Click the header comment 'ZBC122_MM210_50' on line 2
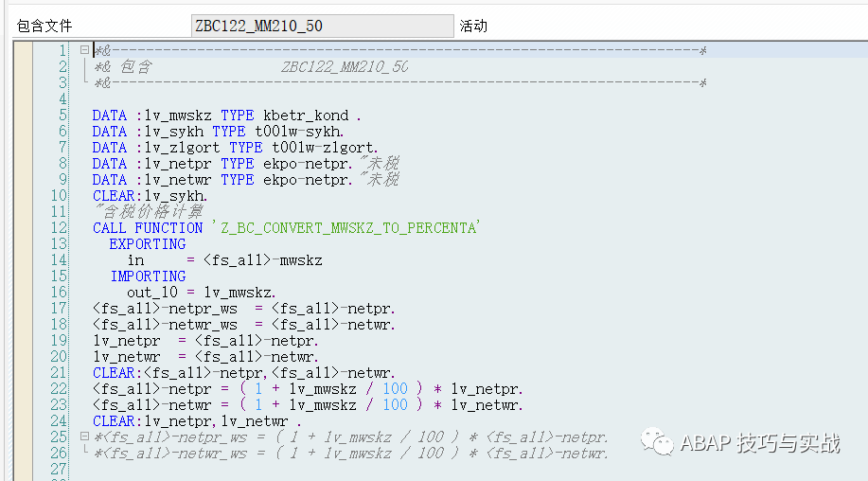This screenshot has width=868, height=481. point(345,67)
